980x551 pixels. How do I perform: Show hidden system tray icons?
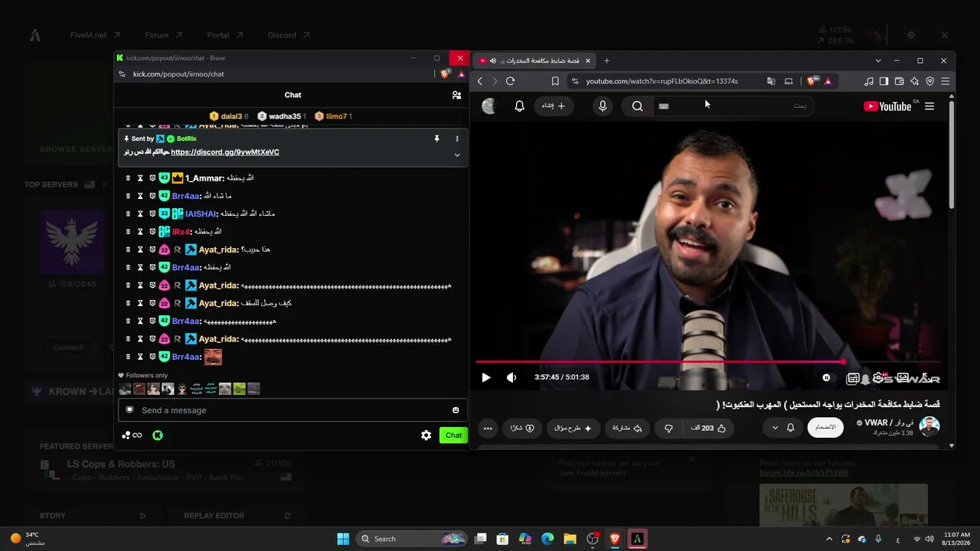[829, 539]
